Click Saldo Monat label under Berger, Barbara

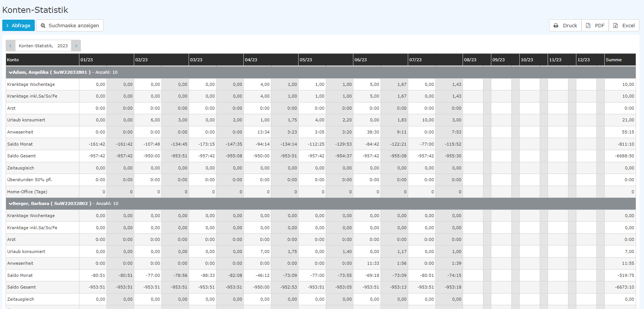pos(20,275)
